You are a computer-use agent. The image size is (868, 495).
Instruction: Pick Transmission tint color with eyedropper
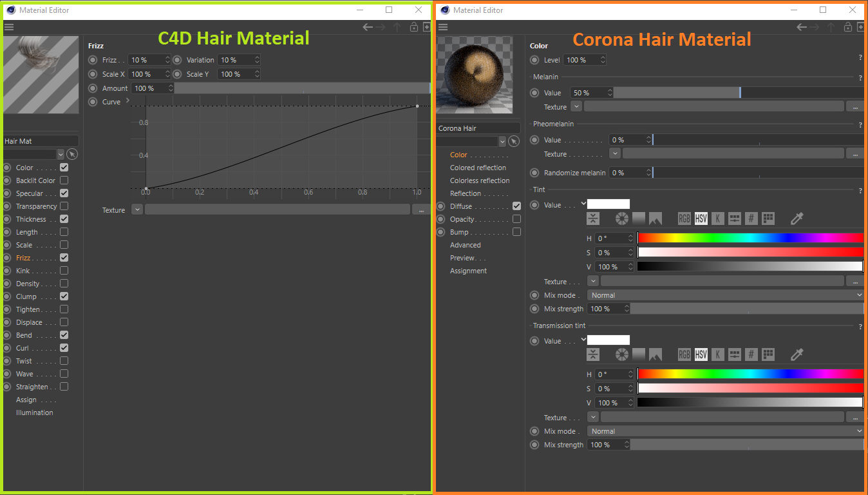797,354
